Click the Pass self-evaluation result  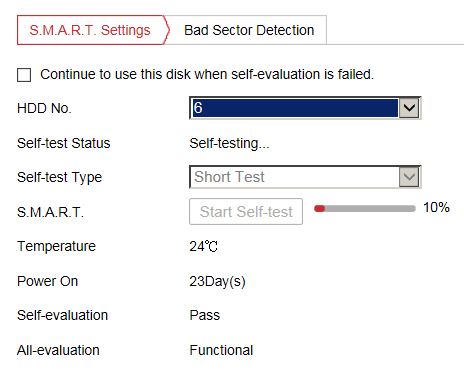pyautogui.click(x=205, y=315)
